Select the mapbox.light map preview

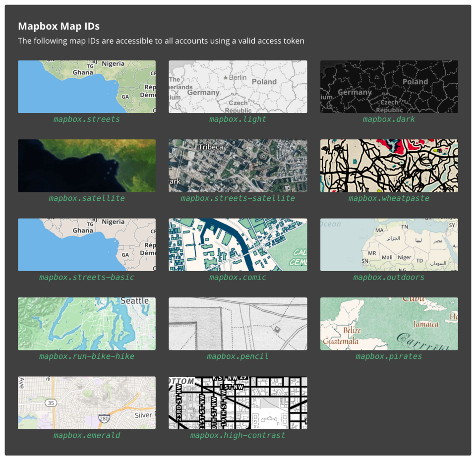tap(238, 87)
